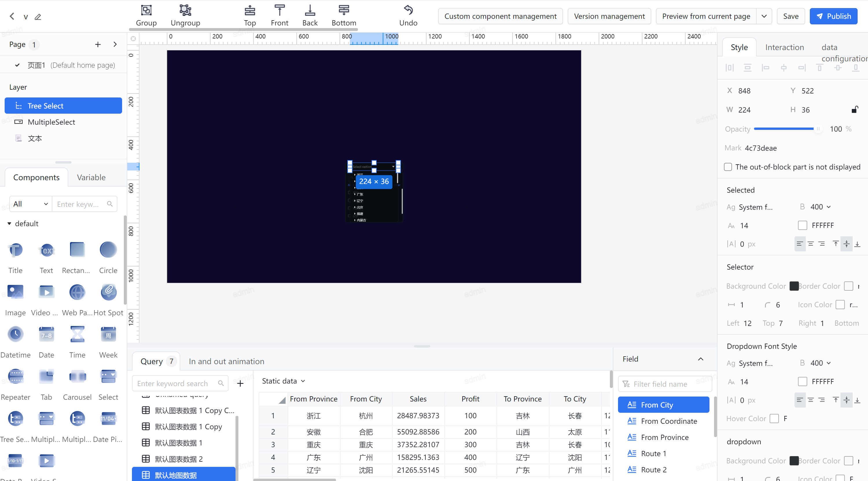
Task: Add a new query with plus icon
Action: point(240,384)
